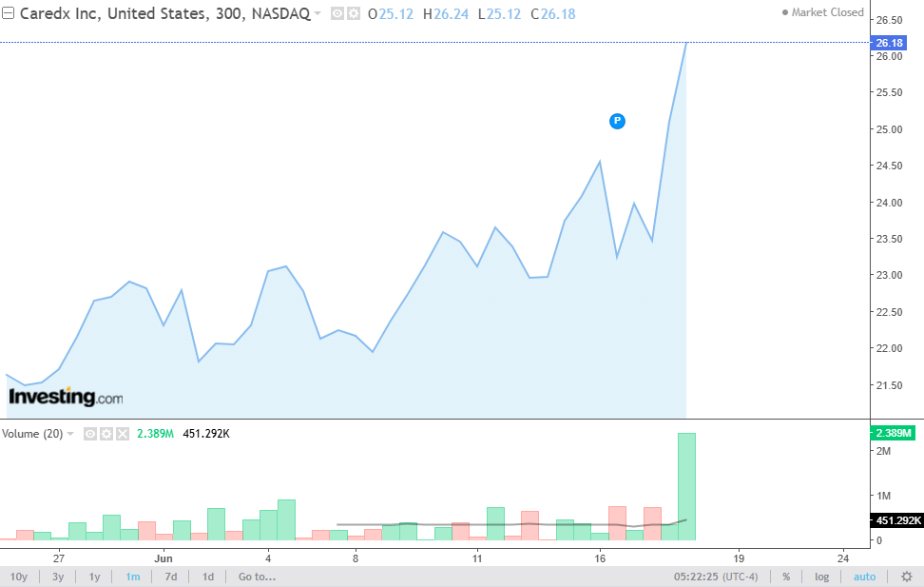Switch to the 1y time range

pyautogui.click(x=94, y=577)
